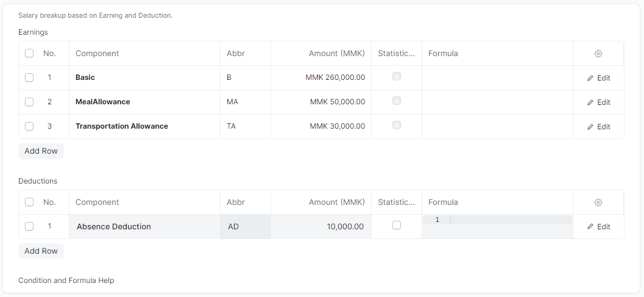Click the Earnings Formula column header
This screenshot has height=297, width=644.
pyautogui.click(x=497, y=54)
